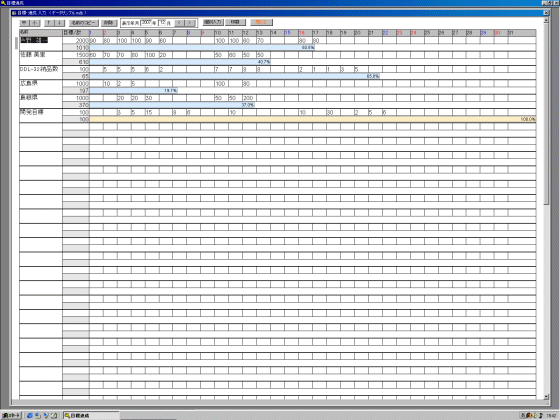The height and width of the screenshot is (420, 560).
Task: Click the up arrow move-row button
Action: click(x=49, y=23)
